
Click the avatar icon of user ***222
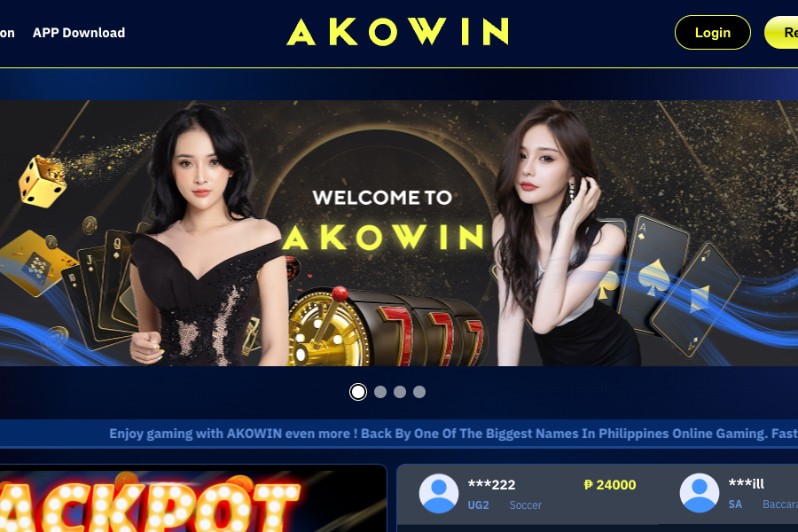pos(439,493)
